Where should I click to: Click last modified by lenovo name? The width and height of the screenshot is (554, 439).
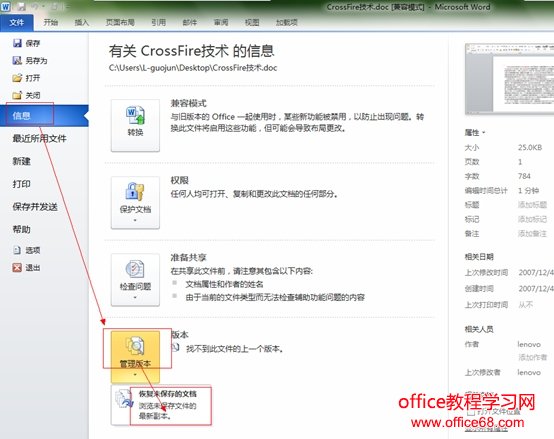click(x=529, y=373)
